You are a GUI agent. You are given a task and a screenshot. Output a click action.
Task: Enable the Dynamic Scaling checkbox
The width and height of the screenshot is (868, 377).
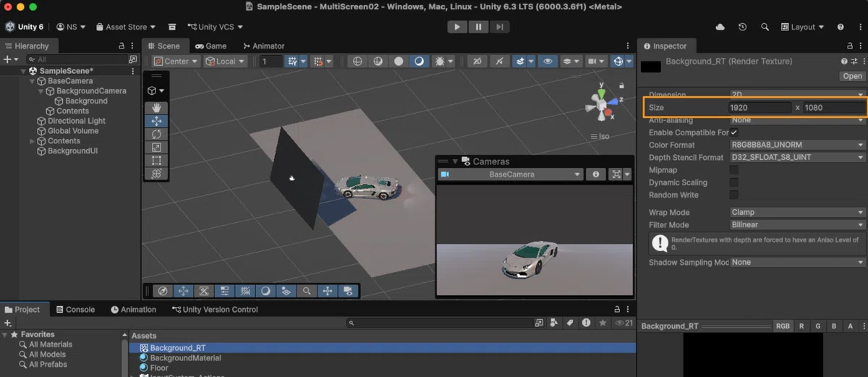click(x=734, y=182)
